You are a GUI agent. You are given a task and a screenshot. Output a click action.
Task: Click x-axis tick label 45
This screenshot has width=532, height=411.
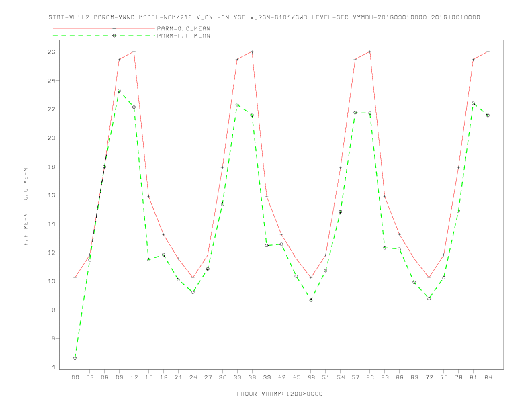pos(296,377)
